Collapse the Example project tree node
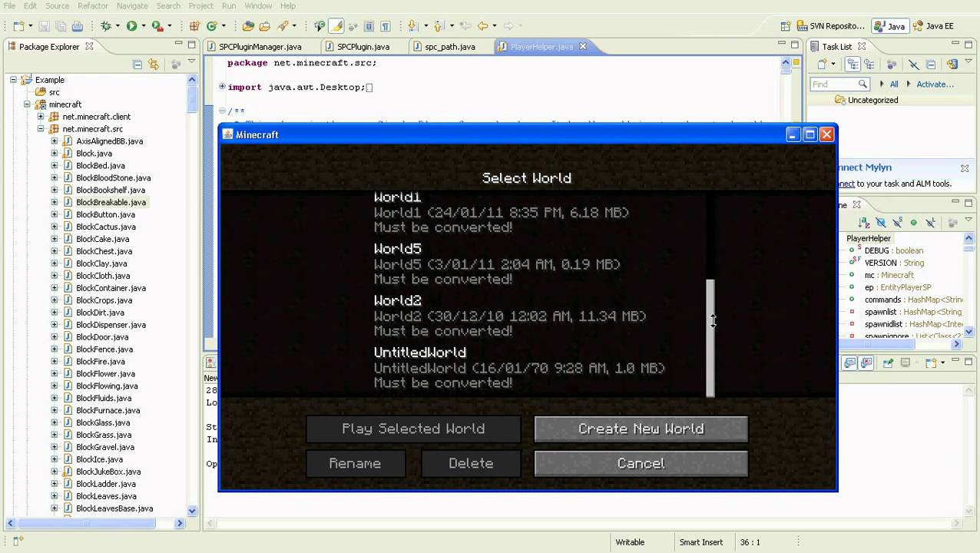 (13, 80)
